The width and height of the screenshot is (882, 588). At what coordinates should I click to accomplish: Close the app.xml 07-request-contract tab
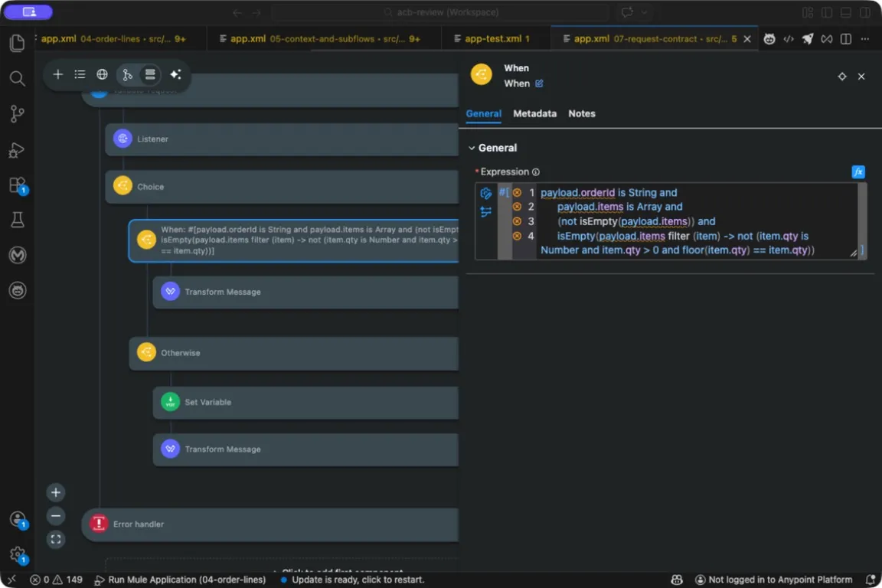tap(747, 39)
